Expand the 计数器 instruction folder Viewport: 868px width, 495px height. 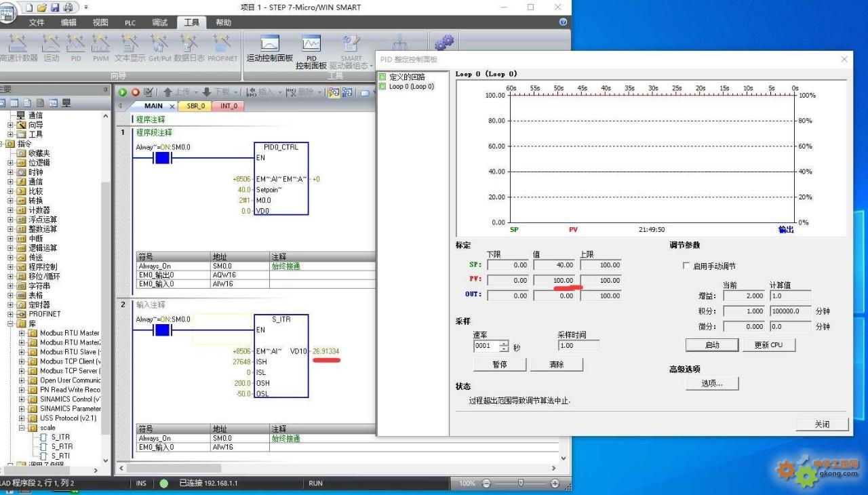[10, 210]
